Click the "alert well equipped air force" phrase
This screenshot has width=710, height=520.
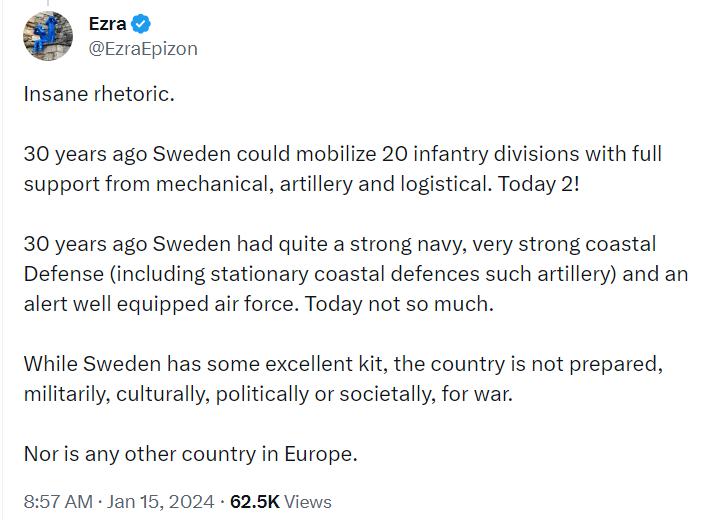click(161, 304)
